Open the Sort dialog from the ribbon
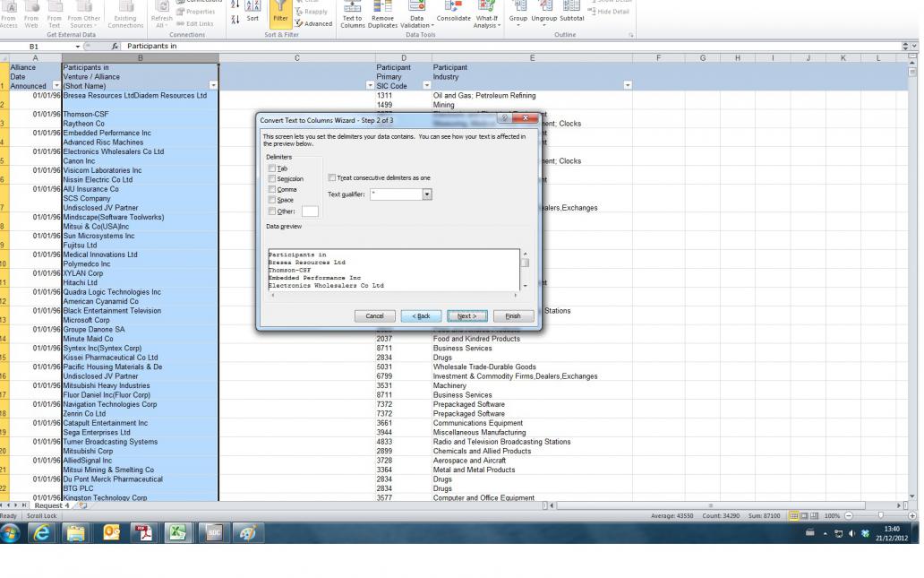Viewport: 924px width, 578px height. click(x=252, y=13)
